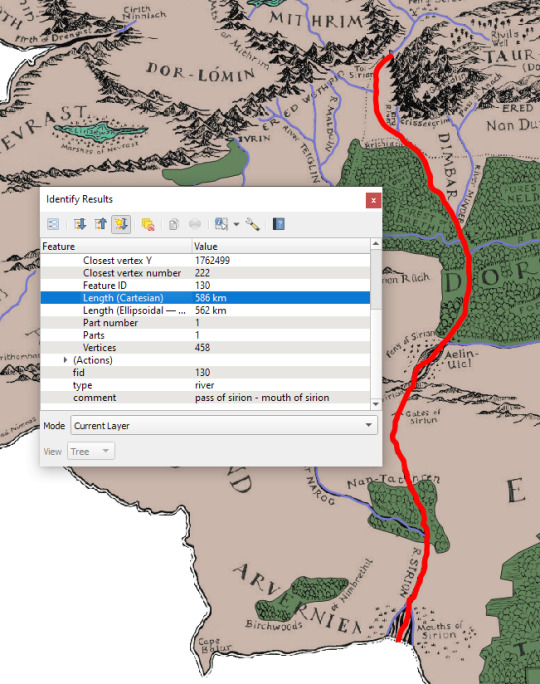Click the Birchwoods map label
Viewport: 540px width, 684px height.
tap(274, 625)
